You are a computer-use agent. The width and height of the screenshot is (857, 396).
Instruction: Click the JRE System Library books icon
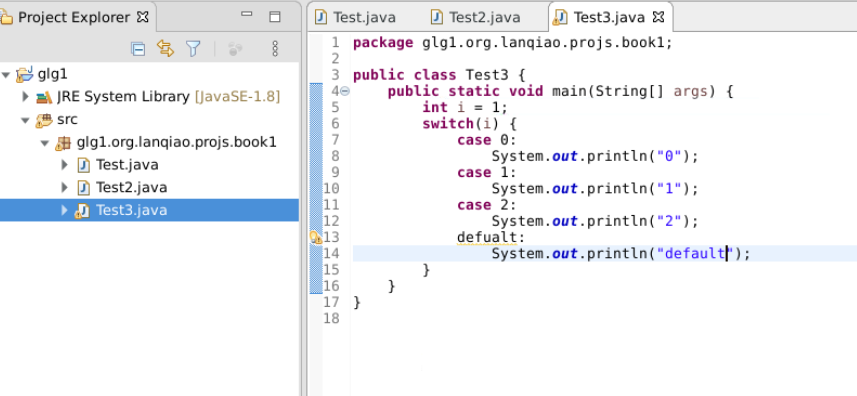click(44, 97)
